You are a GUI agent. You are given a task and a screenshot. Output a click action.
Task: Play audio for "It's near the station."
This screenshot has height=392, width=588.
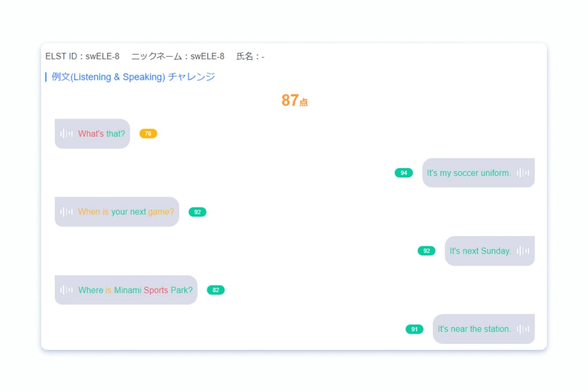[523, 329]
